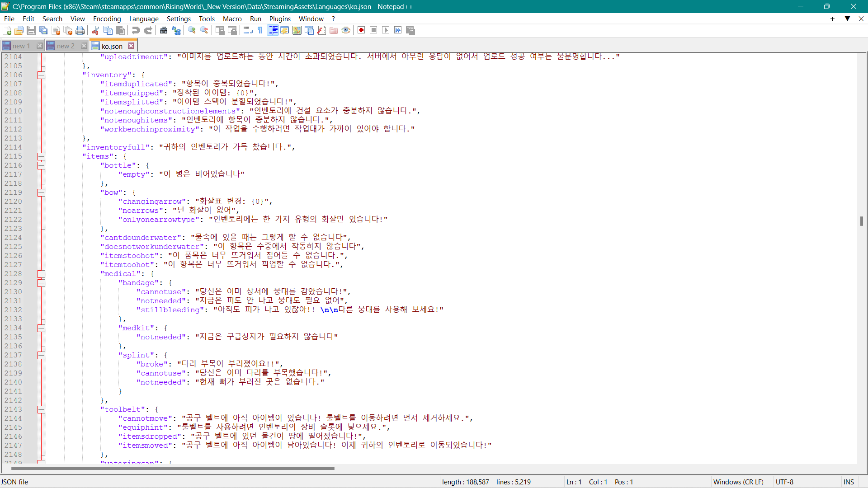The image size is (868, 488).
Task: Click the Print icon in toolbar
Action: (x=80, y=30)
